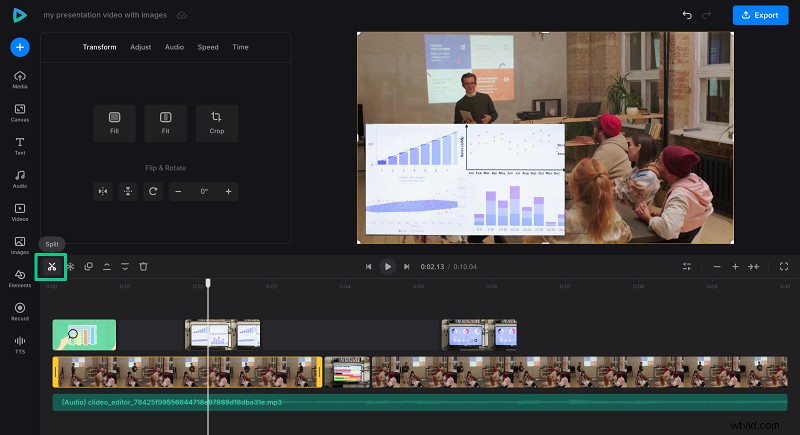
Task: Toggle fullscreen timeline view
Action: (x=784, y=266)
